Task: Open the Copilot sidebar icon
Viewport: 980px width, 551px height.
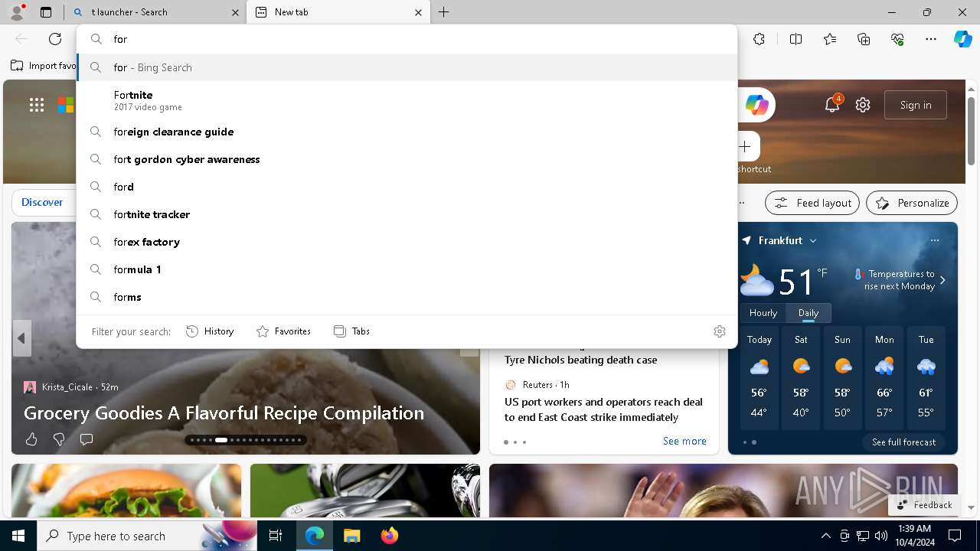Action: [x=962, y=39]
